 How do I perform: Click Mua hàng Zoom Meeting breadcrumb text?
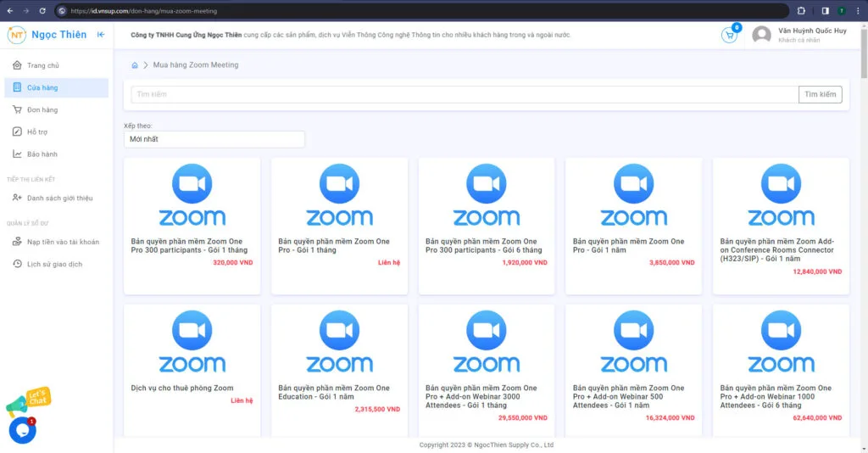(196, 65)
